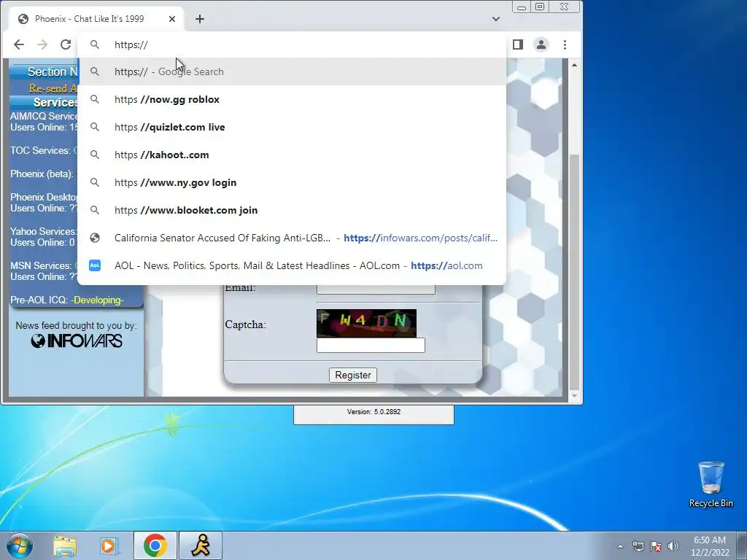The width and height of the screenshot is (747, 560).
Task: Click the taskbar clock showing 6:50 AM
Action: pyautogui.click(x=710, y=546)
